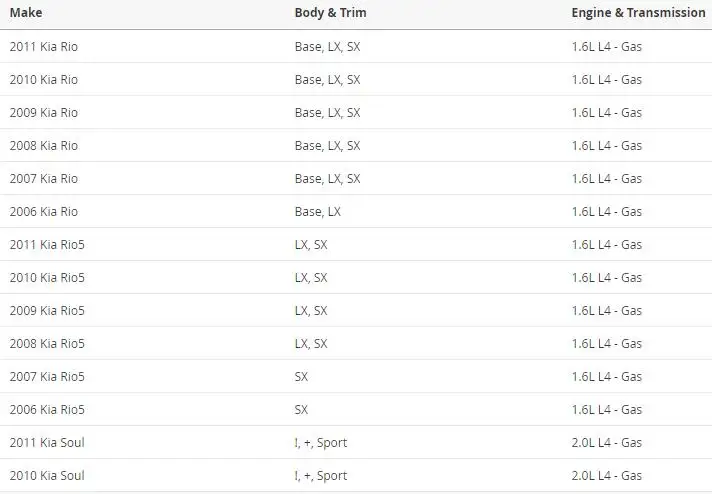Click the 2011 Kia Soul row
Screen dimensions: 712x494
coord(356,442)
